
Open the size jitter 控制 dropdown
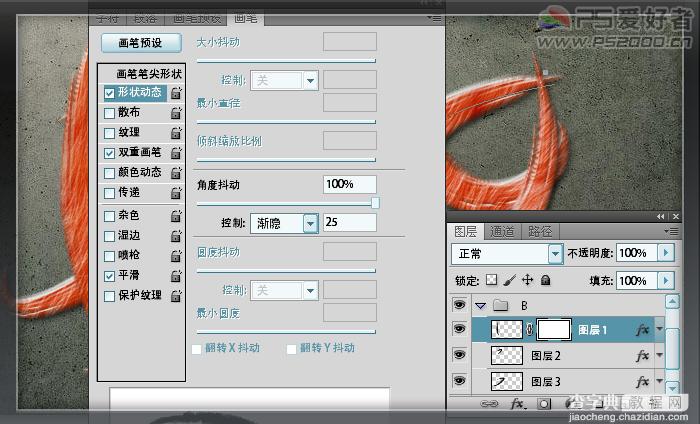tap(284, 80)
